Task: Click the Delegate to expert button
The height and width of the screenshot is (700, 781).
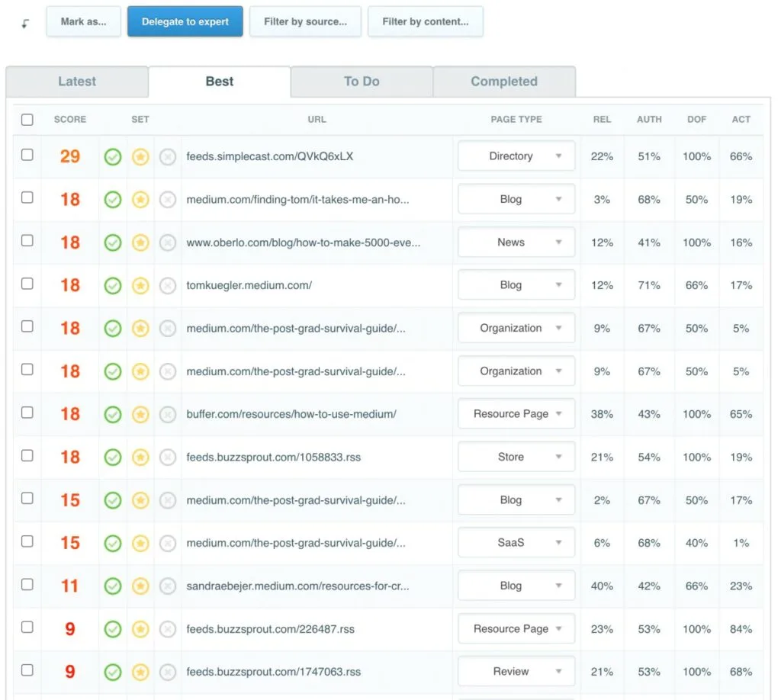Action: coord(185,22)
